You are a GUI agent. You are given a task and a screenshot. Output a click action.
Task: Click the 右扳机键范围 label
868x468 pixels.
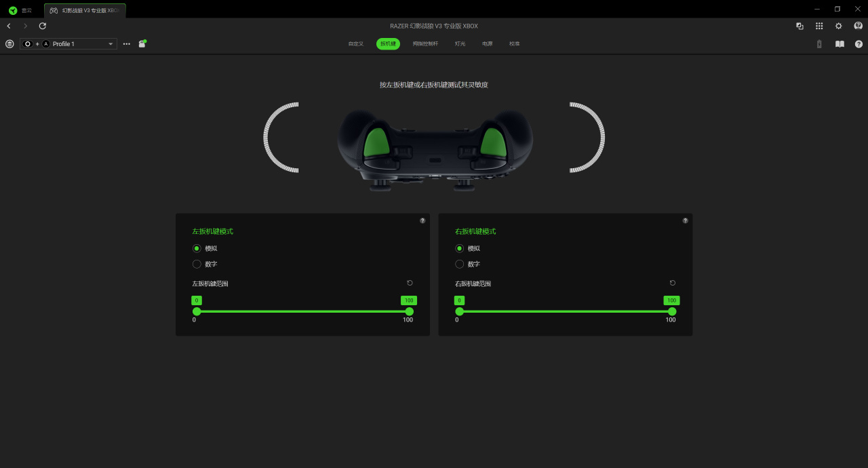[x=473, y=284]
